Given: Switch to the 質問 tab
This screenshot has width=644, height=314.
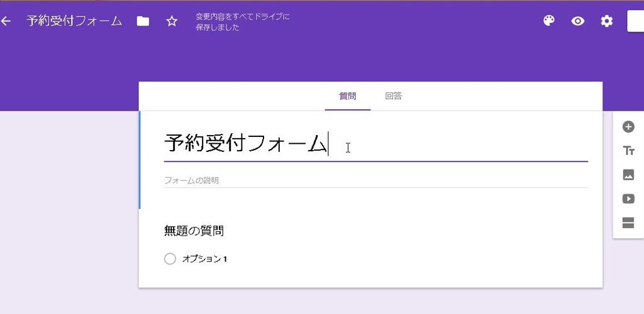Looking at the screenshot, I should [347, 96].
